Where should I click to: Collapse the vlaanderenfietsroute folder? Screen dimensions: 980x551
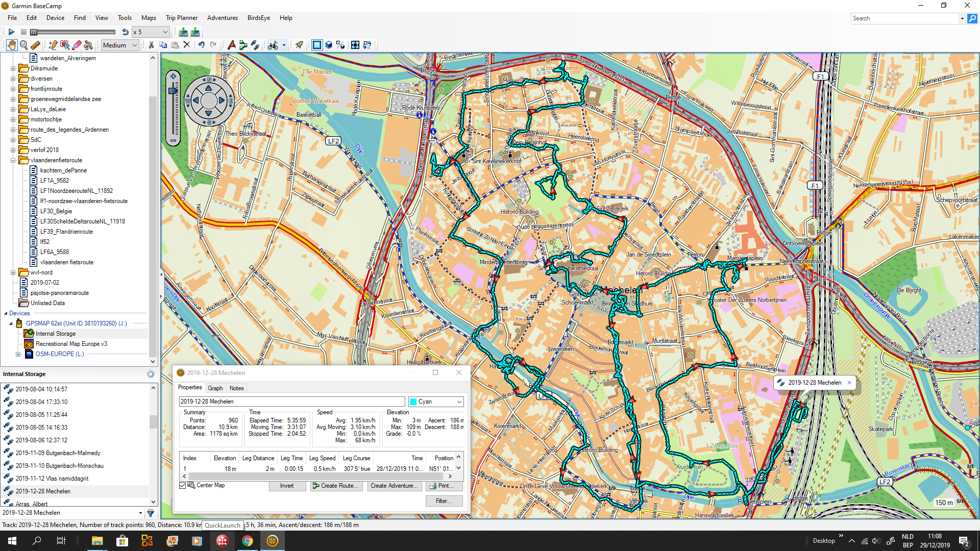pyautogui.click(x=13, y=160)
